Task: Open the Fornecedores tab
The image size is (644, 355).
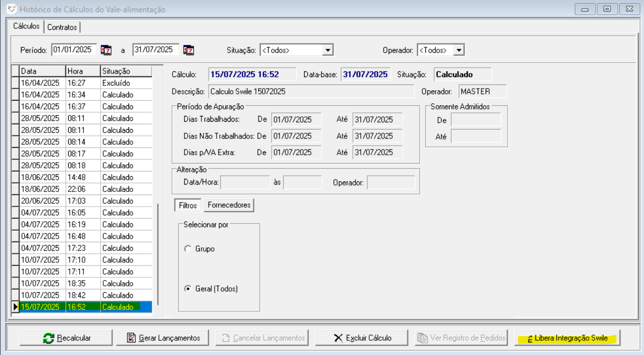Action: (x=229, y=206)
